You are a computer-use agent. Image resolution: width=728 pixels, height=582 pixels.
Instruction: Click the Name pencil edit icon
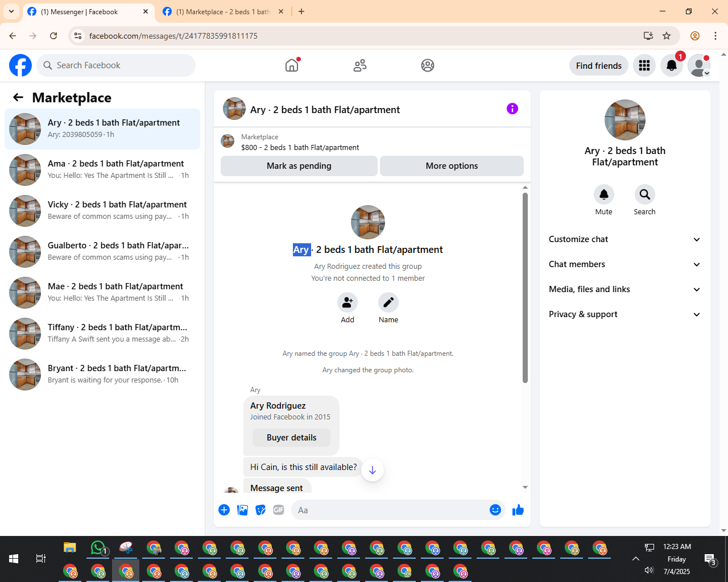[388, 302]
